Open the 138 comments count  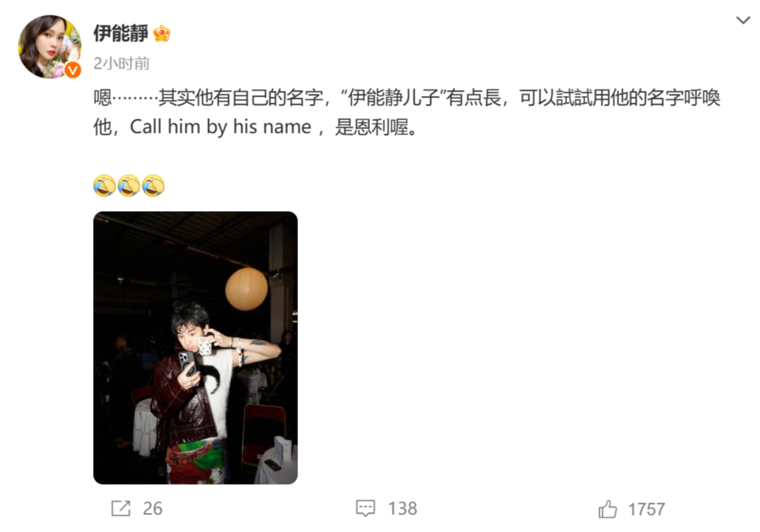402,508
